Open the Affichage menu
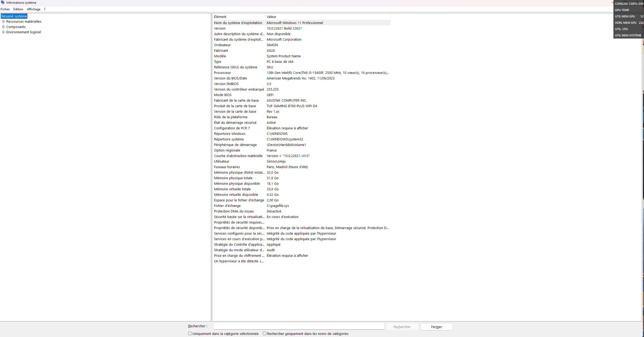644x337 pixels. tap(34, 9)
